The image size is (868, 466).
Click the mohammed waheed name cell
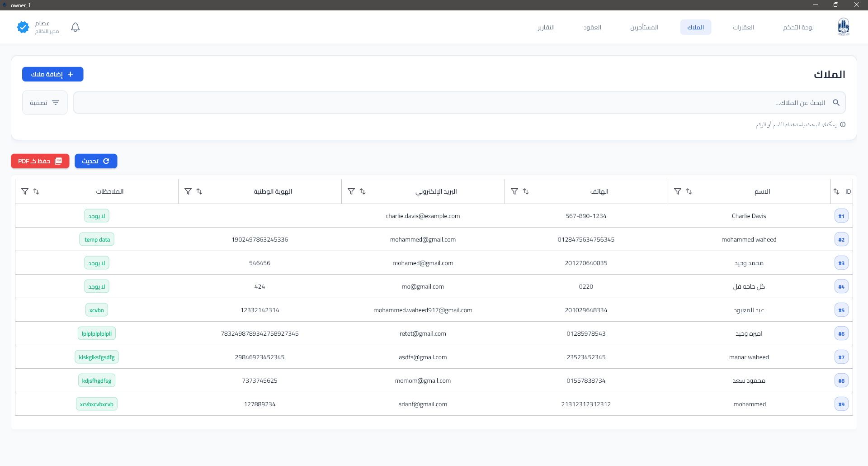tap(749, 239)
